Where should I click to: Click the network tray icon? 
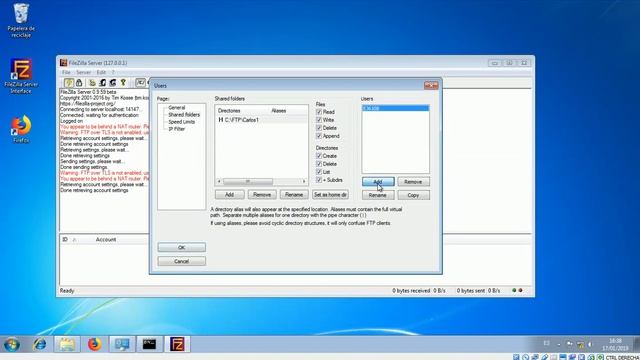pyautogui.click(x=580, y=344)
